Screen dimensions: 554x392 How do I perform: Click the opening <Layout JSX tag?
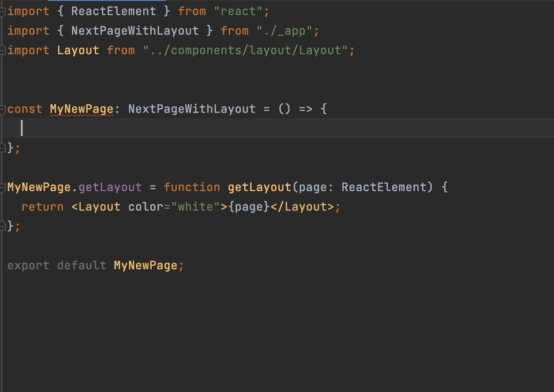pyautogui.click(x=96, y=207)
